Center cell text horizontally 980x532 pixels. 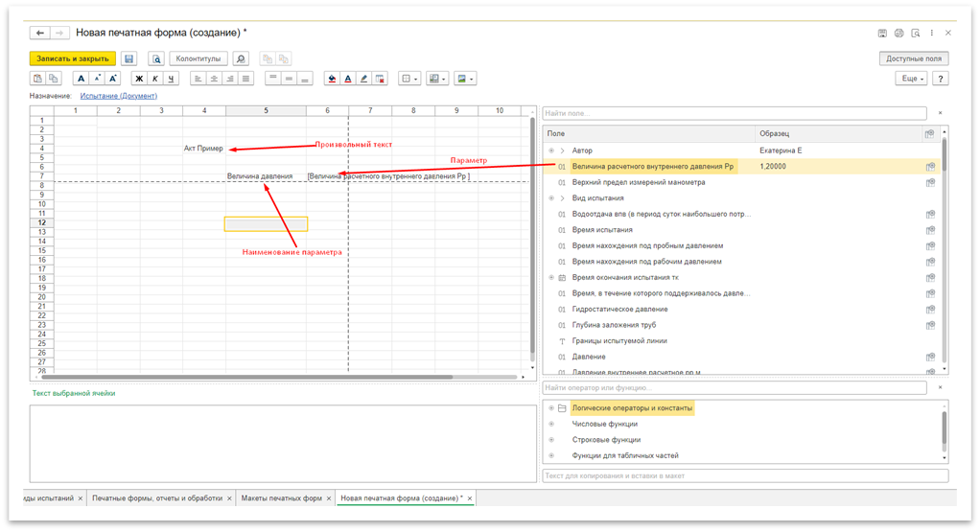point(215,79)
